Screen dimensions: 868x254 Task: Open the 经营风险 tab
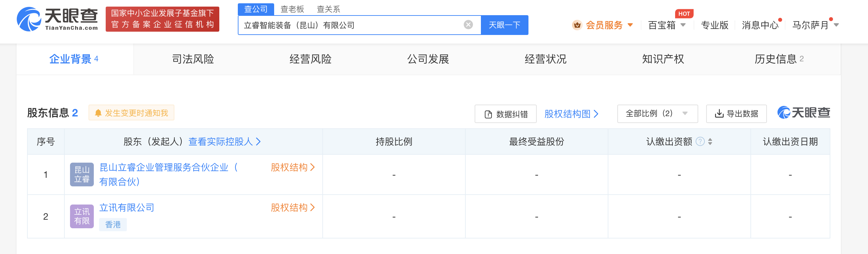pos(310,59)
